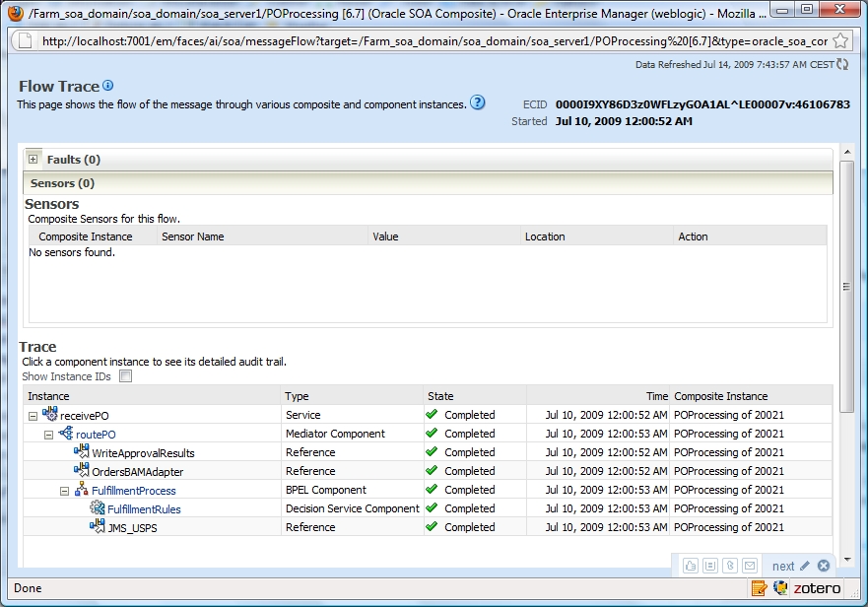Enable the Show Instance IDs checkbox
868x607 pixels.
point(126,376)
